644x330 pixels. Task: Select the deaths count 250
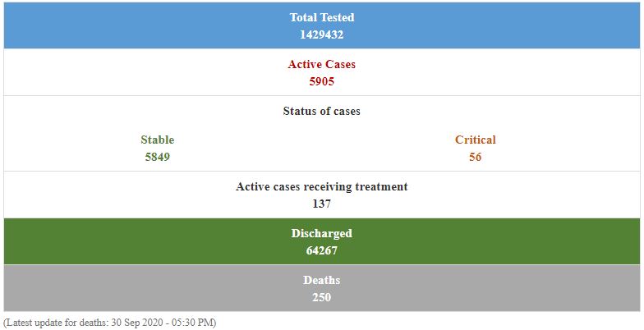[321, 297]
